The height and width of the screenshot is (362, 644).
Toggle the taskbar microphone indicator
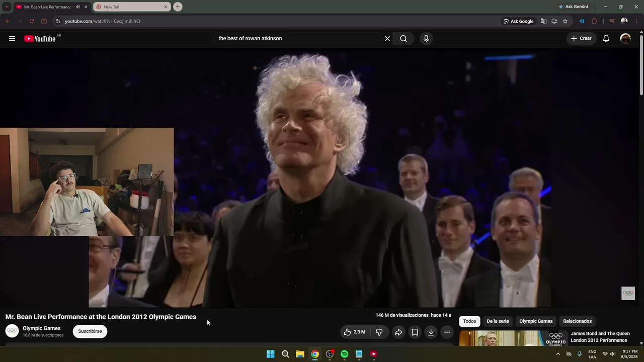click(580, 354)
